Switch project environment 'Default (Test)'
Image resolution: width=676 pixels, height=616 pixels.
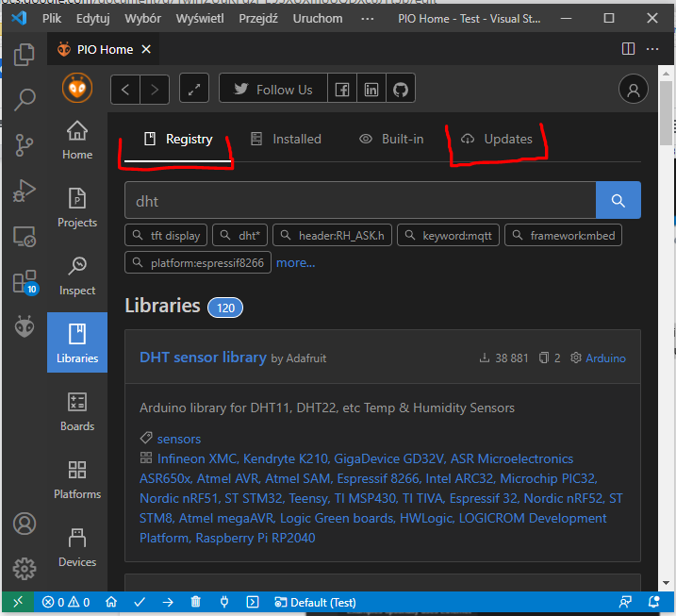[315, 602]
